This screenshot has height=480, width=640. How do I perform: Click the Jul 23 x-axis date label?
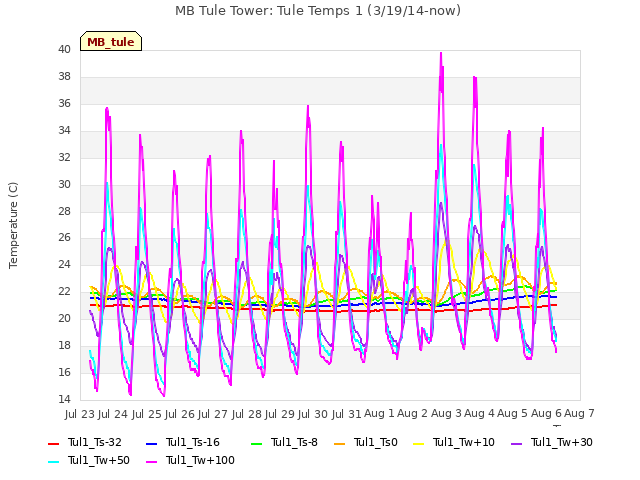(80, 414)
